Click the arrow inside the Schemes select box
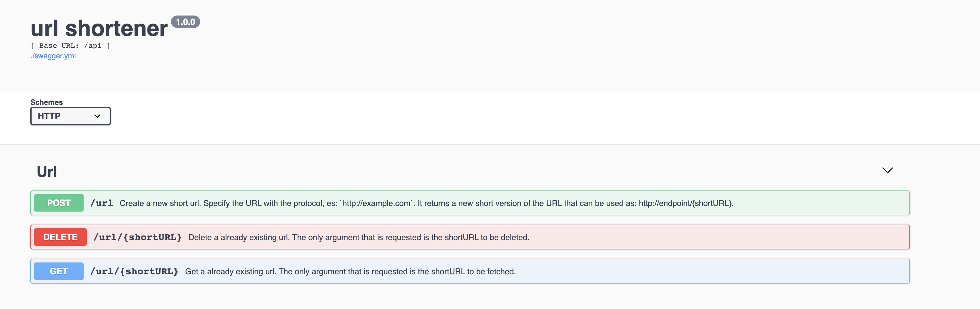This screenshot has height=309, width=980. [x=97, y=116]
